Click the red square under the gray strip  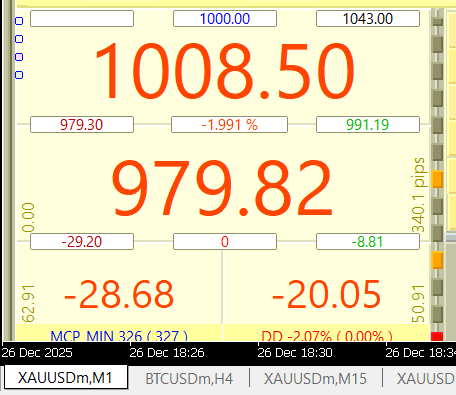[437, 336]
